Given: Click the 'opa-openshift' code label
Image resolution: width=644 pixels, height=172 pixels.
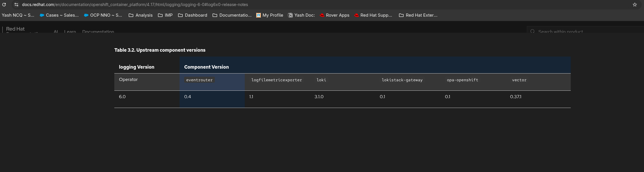Looking at the screenshot, I should click(462, 80).
